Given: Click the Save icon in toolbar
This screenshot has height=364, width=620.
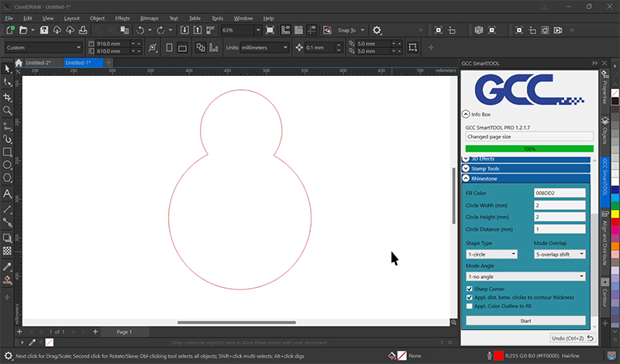Looking at the screenshot, I should [x=45, y=30].
